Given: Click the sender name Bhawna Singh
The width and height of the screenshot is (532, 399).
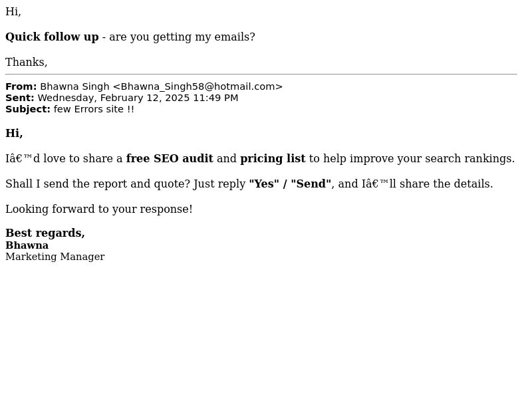Looking at the screenshot, I should tap(74, 86).
